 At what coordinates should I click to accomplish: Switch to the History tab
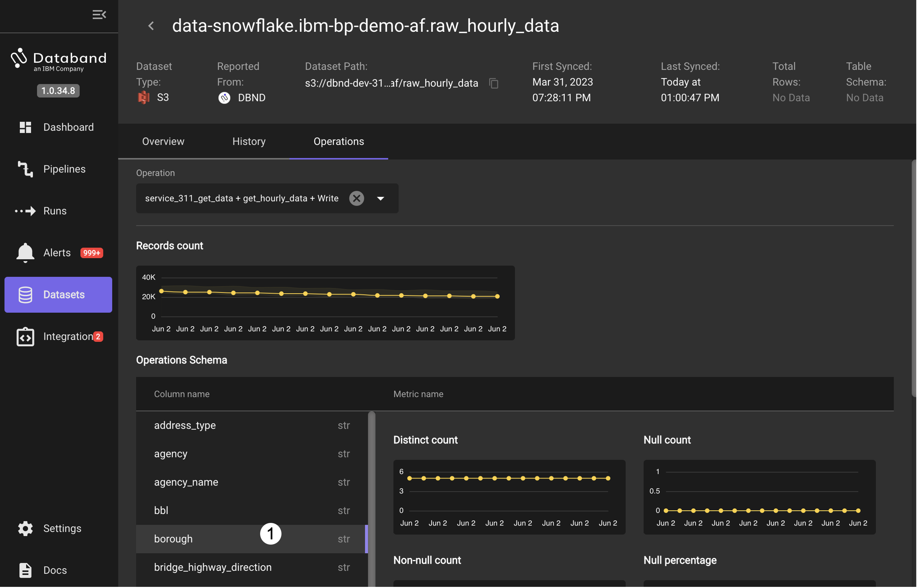(x=249, y=142)
